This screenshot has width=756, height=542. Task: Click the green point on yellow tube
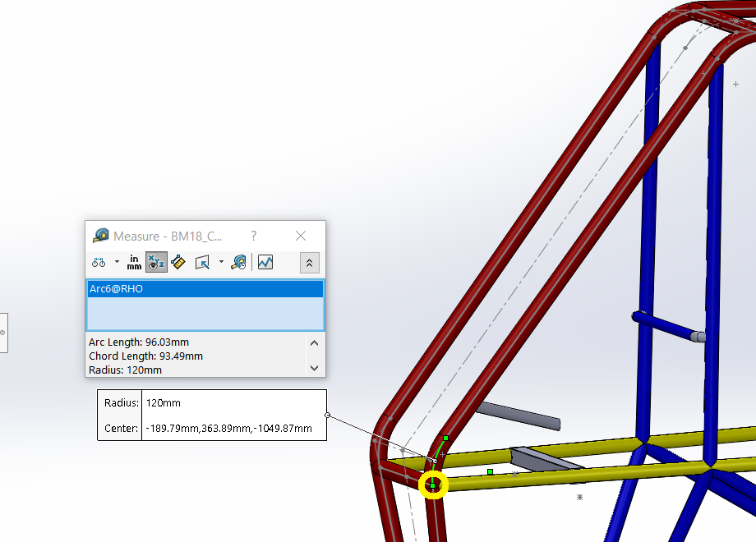(x=491, y=471)
